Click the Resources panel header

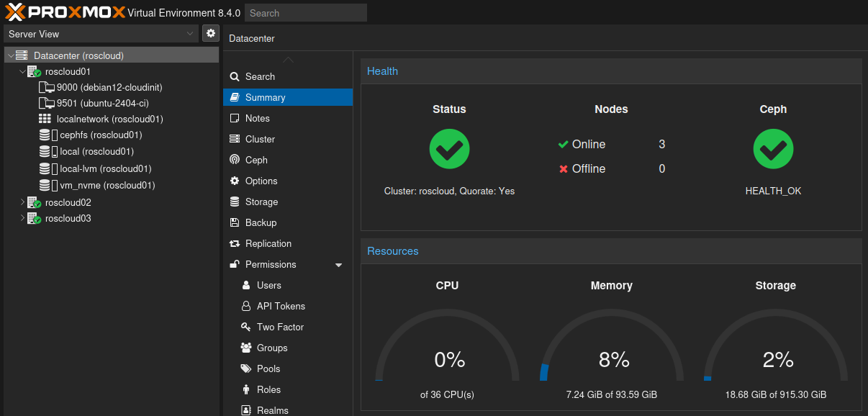point(611,251)
